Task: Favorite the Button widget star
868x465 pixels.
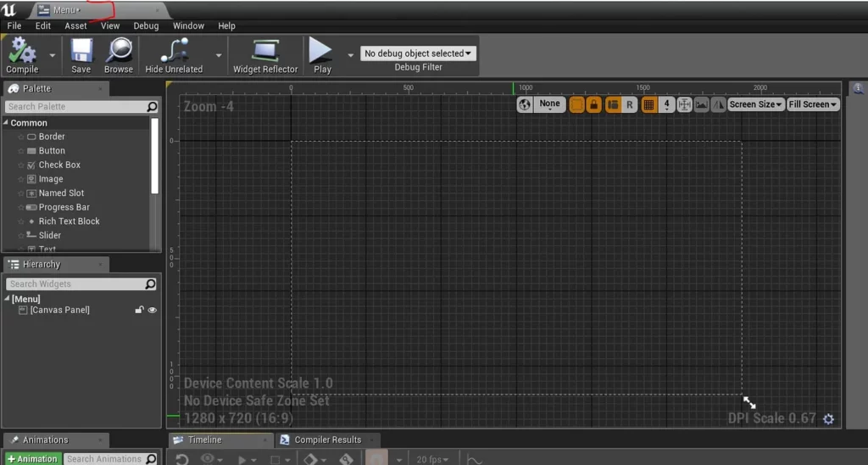Action: [20, 151]
